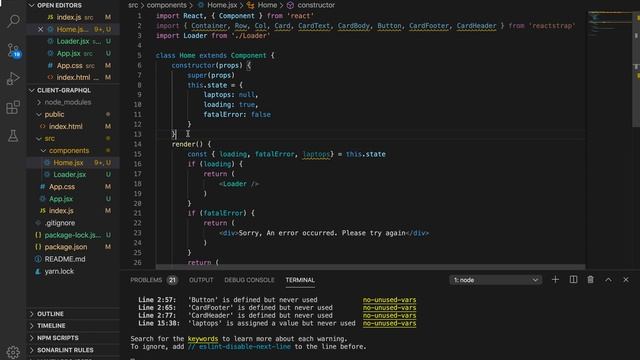
Task: Click the constructor breadcrumb
Action: (311, 5)
